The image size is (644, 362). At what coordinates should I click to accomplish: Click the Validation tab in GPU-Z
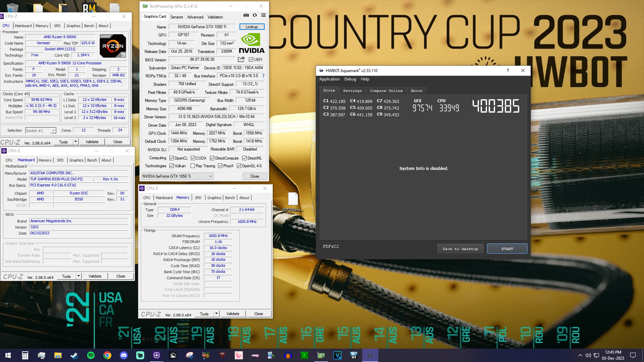click(x=215, y=17)
